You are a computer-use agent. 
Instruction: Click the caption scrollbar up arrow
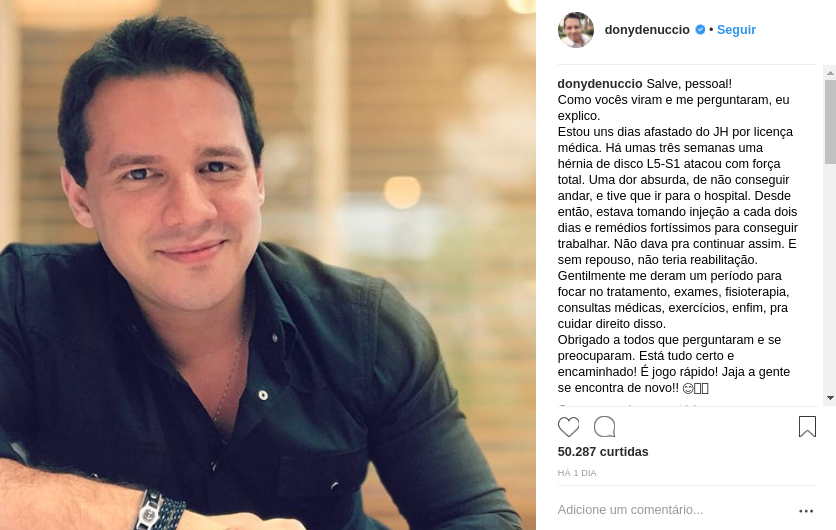click(830, 73)
